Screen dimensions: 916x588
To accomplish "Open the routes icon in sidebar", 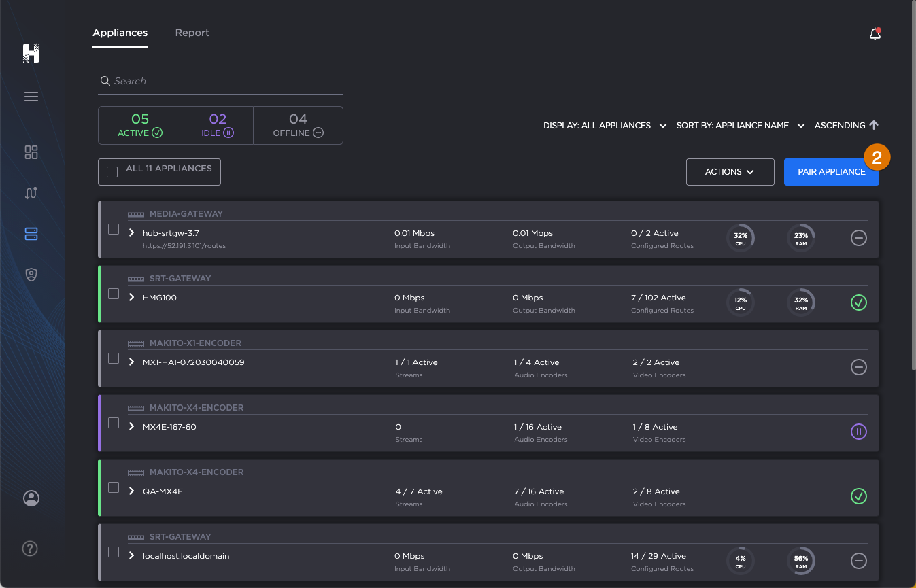I will pyautogui.click(x=31, y=193).
